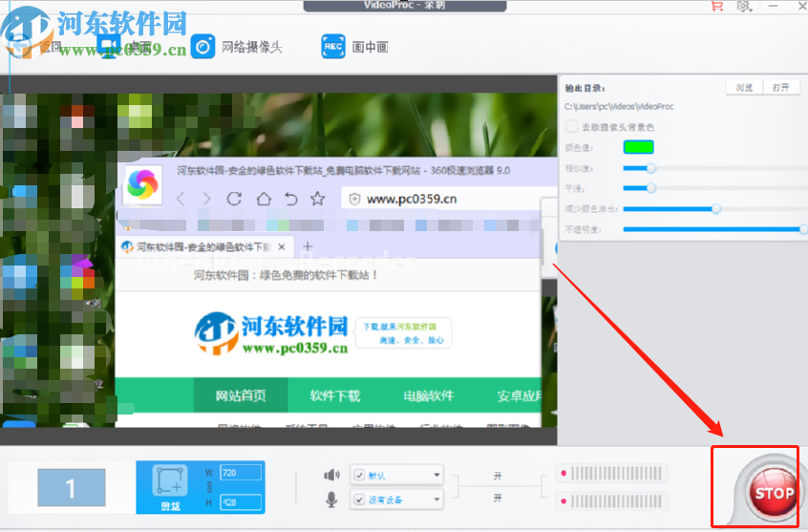This screenshot has height=532, width=808.
Task: Expand the 默认 speaker device dropdown
Action: point(436,475)
